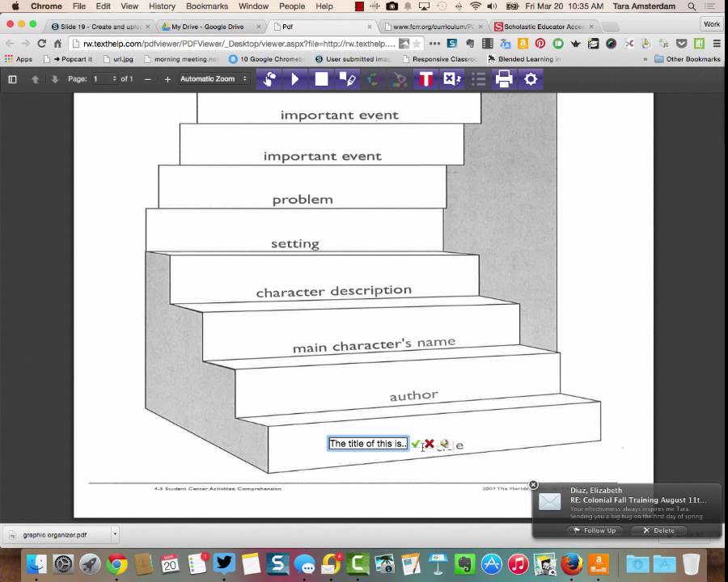Zoom in with the plus button

point(167,79)
